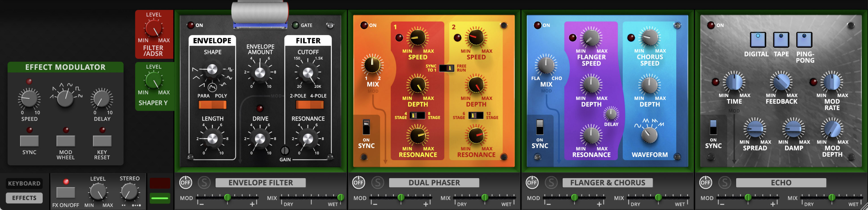868x210 pixels.
Task: Click Phaser 1 SPEED modulation LED
Action: (x=399, y=37)
